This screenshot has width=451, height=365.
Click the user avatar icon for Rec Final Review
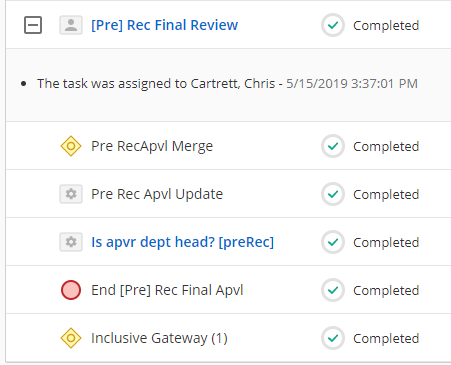pos(71,25)
